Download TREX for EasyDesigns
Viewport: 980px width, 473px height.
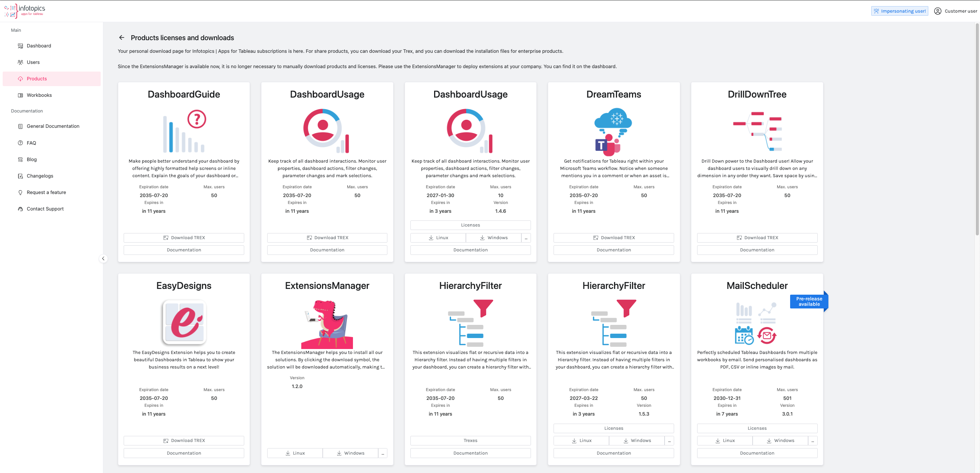point(184,441)
